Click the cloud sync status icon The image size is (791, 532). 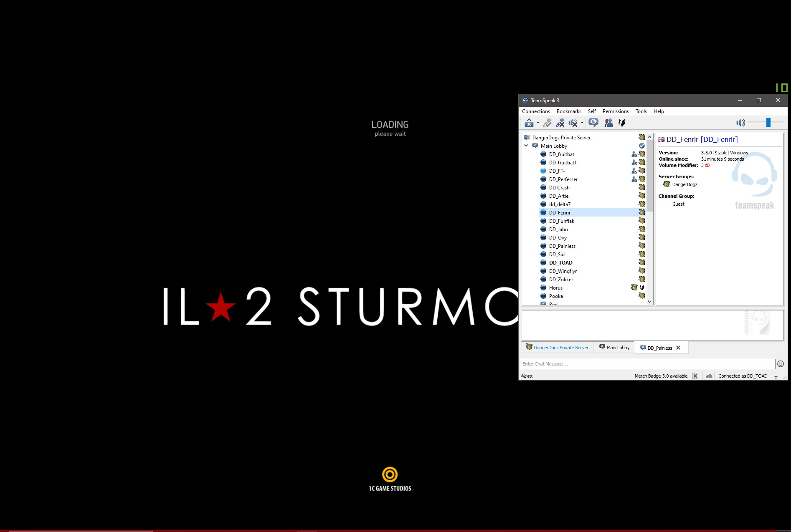pos(709,376)
